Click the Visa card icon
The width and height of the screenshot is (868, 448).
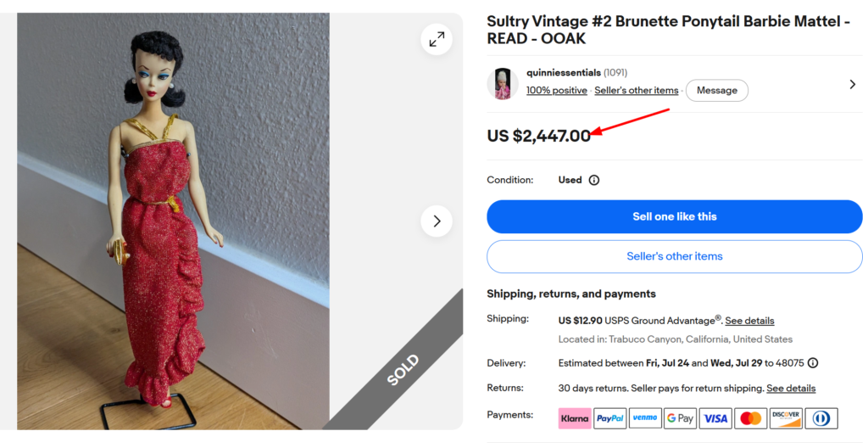715,418
